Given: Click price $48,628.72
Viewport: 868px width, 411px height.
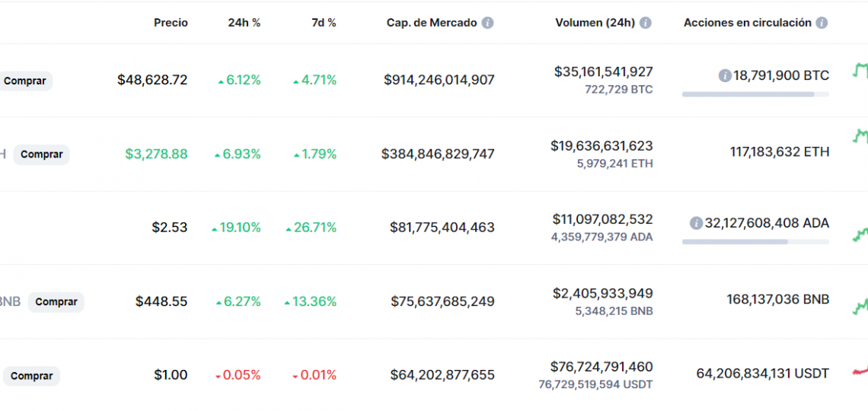Looking at the screenshot, I should pos(152,80).
